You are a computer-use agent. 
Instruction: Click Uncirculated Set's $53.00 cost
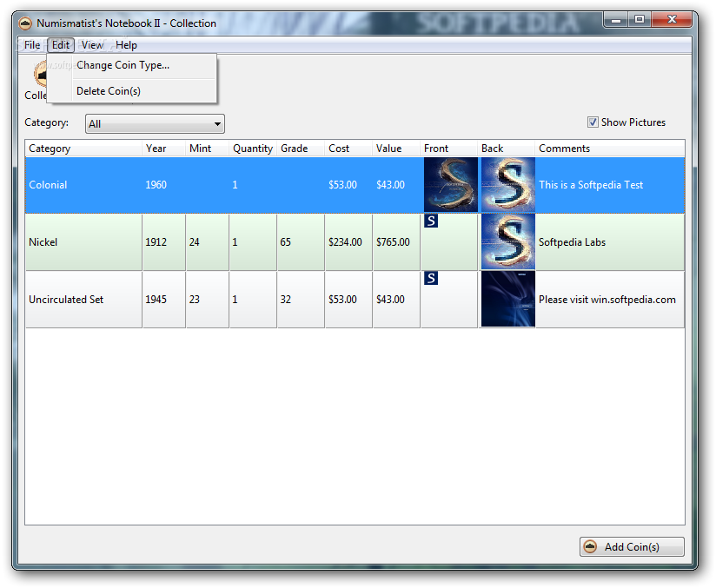[x=348, y=300]
